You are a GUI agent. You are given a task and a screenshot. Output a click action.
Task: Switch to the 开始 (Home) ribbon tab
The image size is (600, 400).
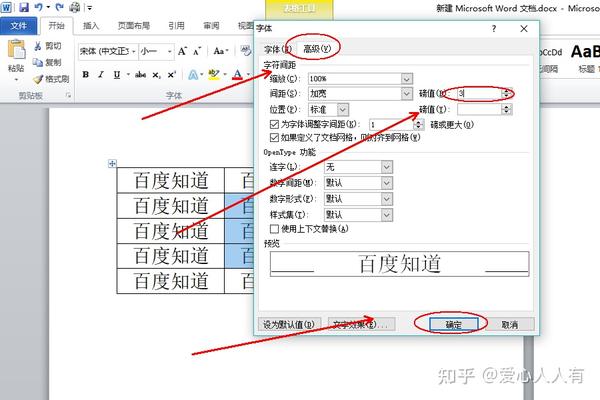pyautogui.click(x=56, y=26)
